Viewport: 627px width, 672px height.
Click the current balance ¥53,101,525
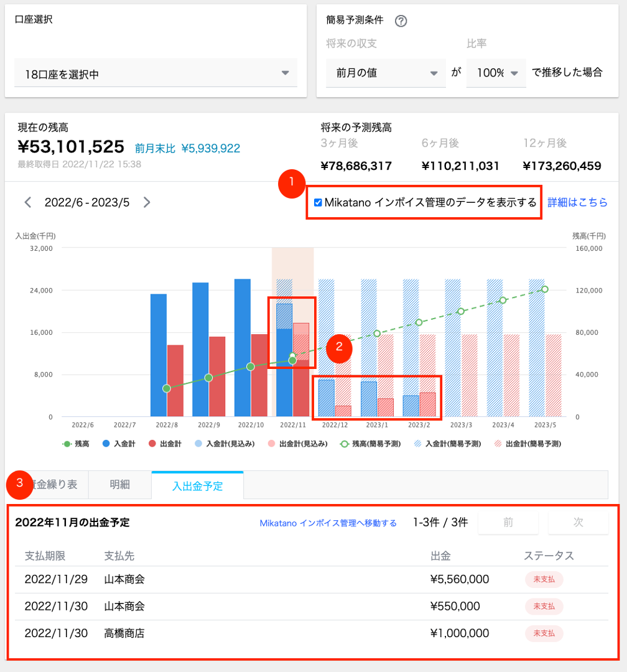[71, 147]
